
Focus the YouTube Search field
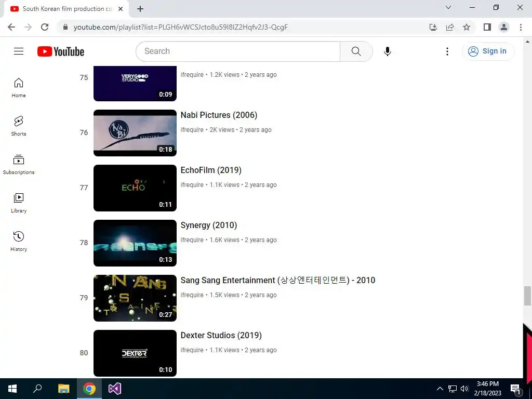tap(238, 51)
